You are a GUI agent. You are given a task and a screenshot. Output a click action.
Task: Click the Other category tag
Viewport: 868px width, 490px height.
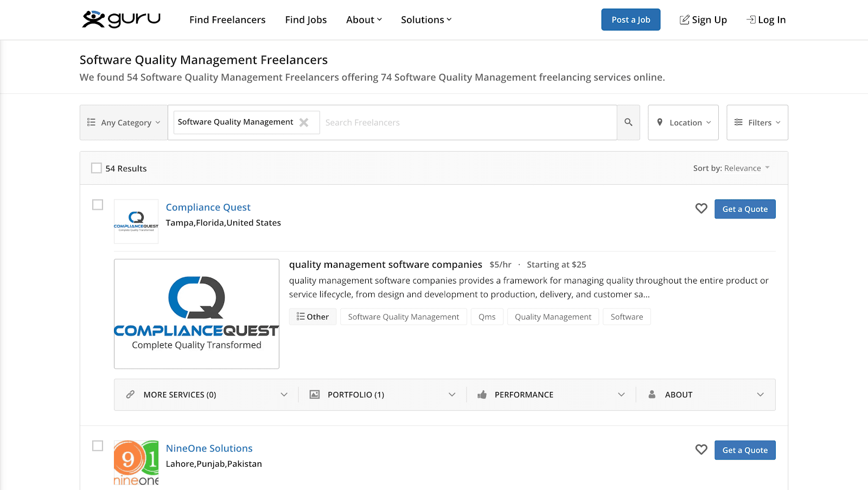[x=312, y=317]
